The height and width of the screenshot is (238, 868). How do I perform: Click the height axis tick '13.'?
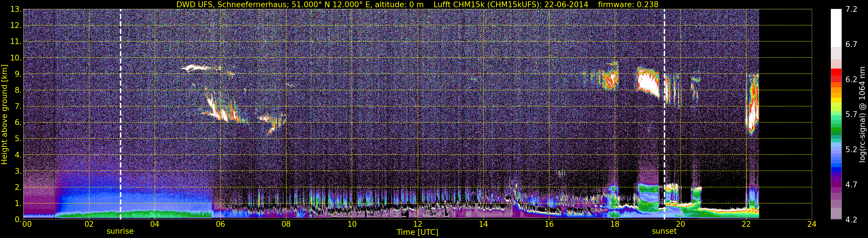16,10
